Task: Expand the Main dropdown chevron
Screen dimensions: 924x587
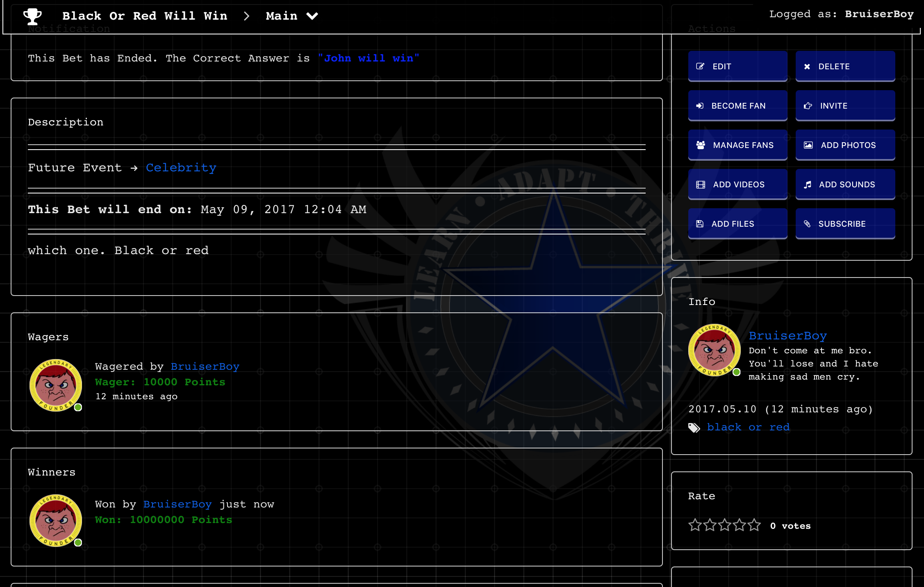Action: coord(312,16)
